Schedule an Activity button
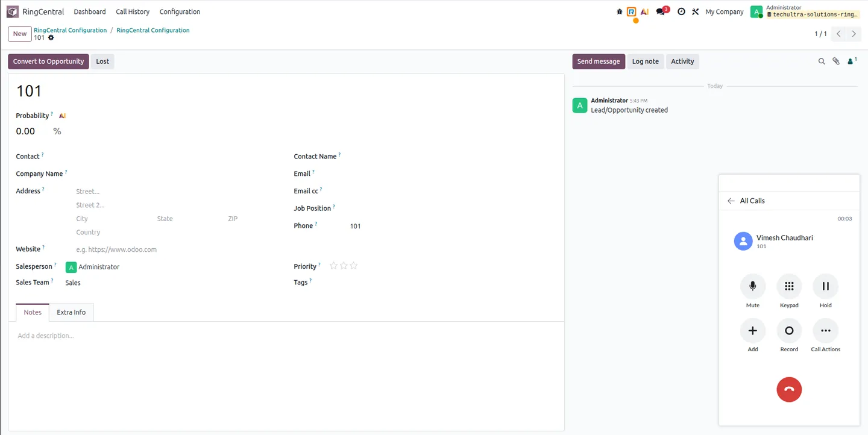The height and width of the screenshot is (435, 868). pos(682,61)
